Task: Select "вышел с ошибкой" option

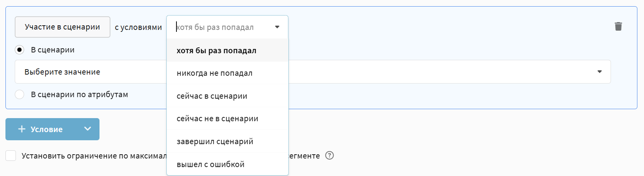Action: 210,164
